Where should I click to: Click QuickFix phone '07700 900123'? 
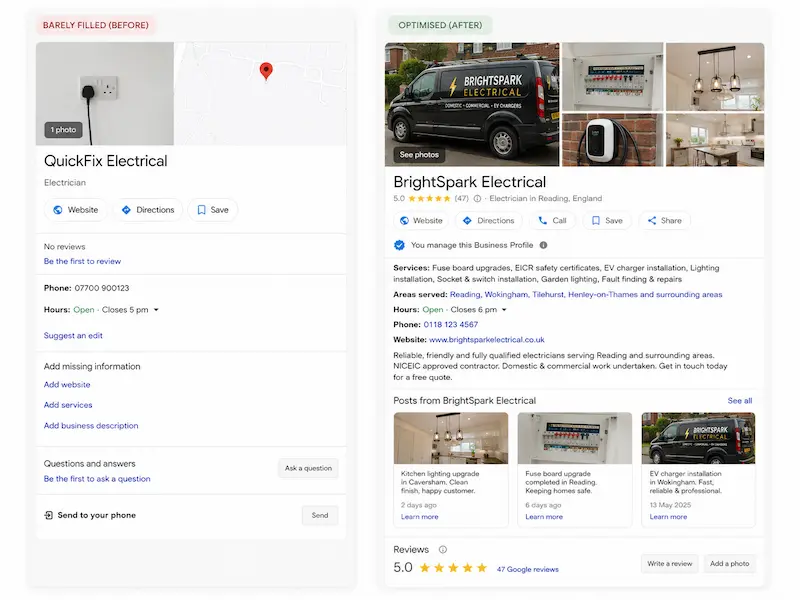(x=102, y=288)
